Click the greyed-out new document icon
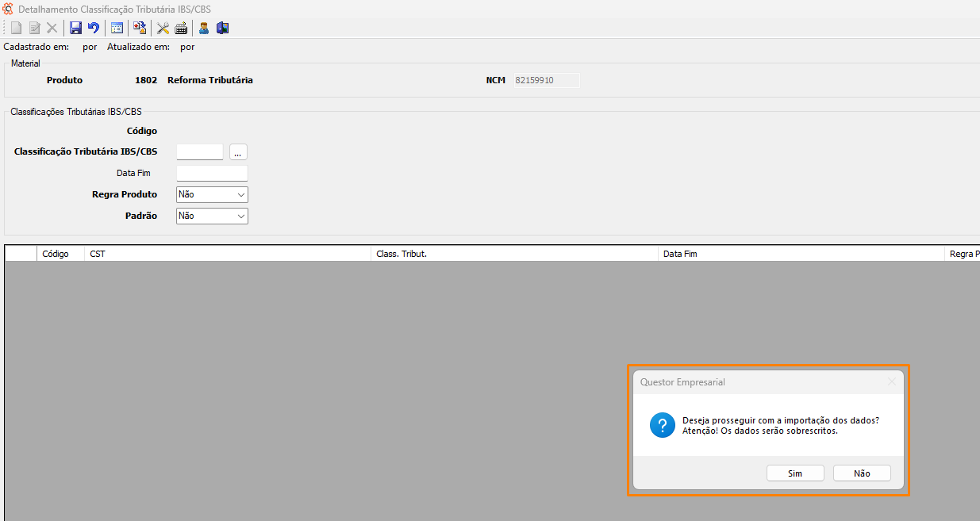 pyautogui.click(x=16, y=28)
